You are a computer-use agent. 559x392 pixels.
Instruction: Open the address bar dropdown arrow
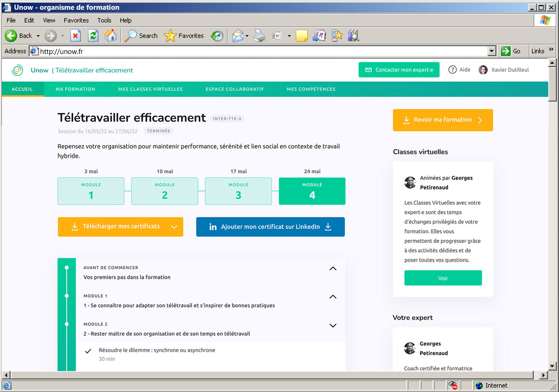tap(492, 51)
